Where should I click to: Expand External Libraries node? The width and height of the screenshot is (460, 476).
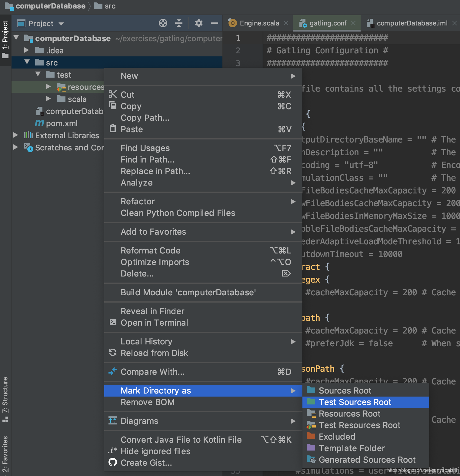click(16, 135)
